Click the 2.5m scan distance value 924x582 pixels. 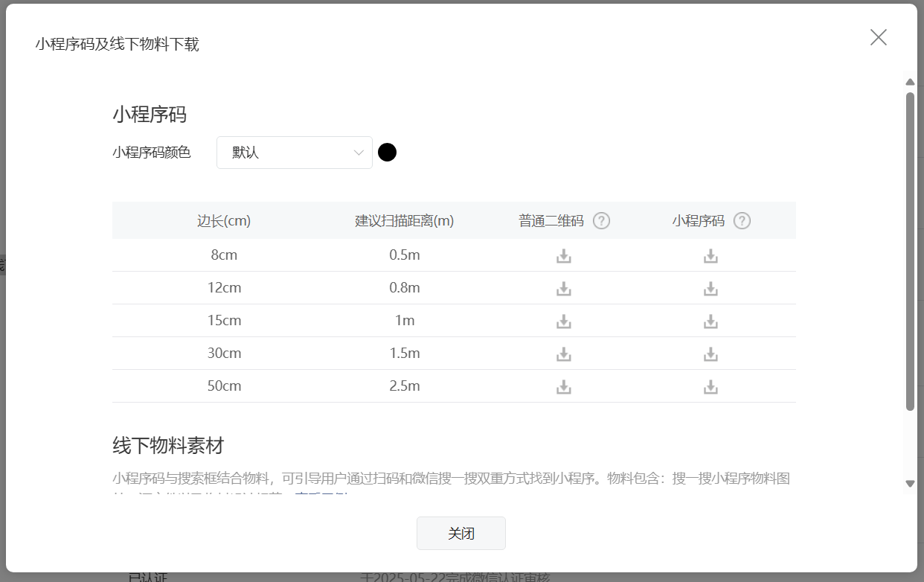coord(405,386)
